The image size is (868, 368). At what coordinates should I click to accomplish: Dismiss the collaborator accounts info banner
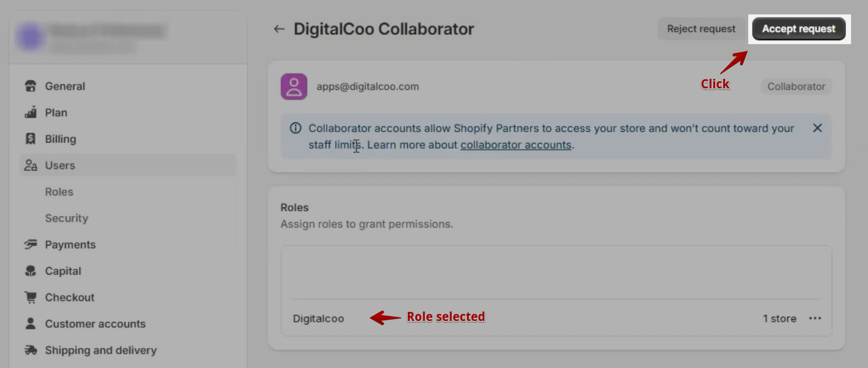pyautogui.click(x=817, y=128)
